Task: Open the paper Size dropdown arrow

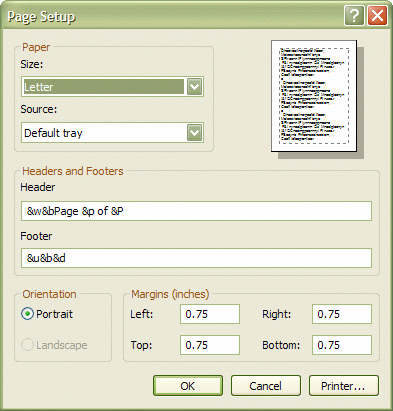Action: click(x=194, y=87)
